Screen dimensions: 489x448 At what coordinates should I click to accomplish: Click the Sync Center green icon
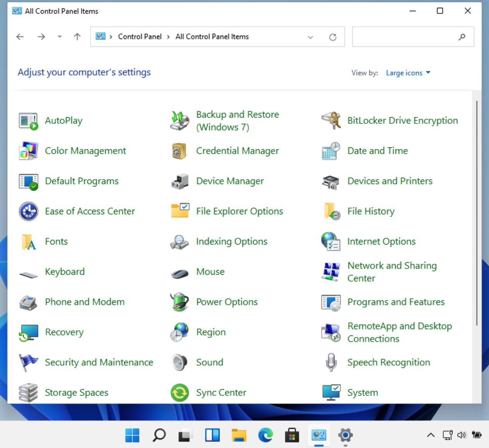pyautogui.click(x=180, y=393)
